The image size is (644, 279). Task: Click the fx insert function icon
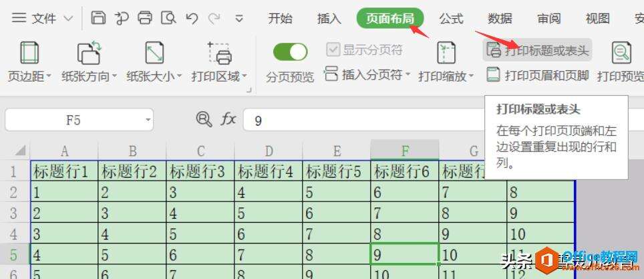(x=228, y=119)
